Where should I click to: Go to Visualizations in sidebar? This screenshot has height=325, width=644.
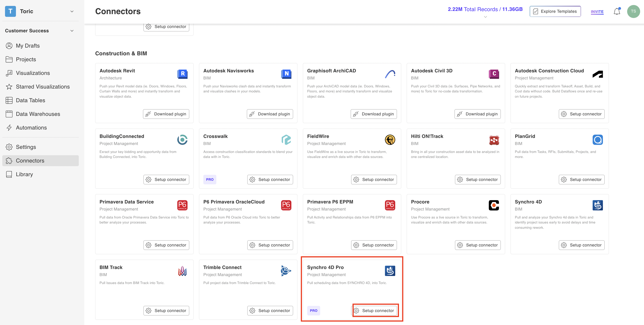pos(41,73)
